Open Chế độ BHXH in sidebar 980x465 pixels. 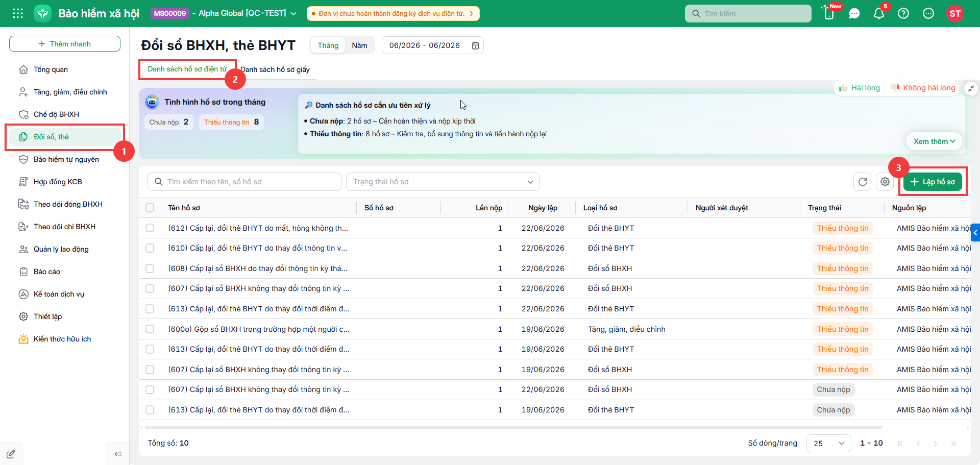click(x=65, y=114)
